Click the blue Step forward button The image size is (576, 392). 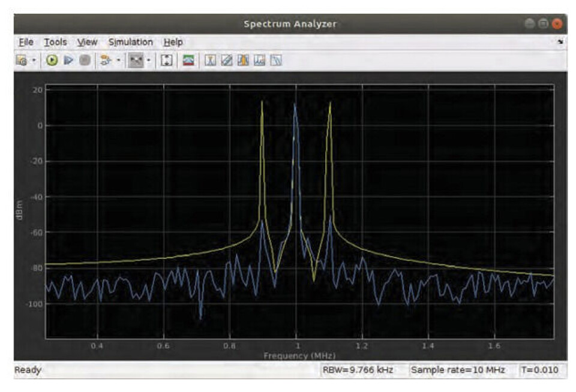pyautogui.click(x=68, y=60)
